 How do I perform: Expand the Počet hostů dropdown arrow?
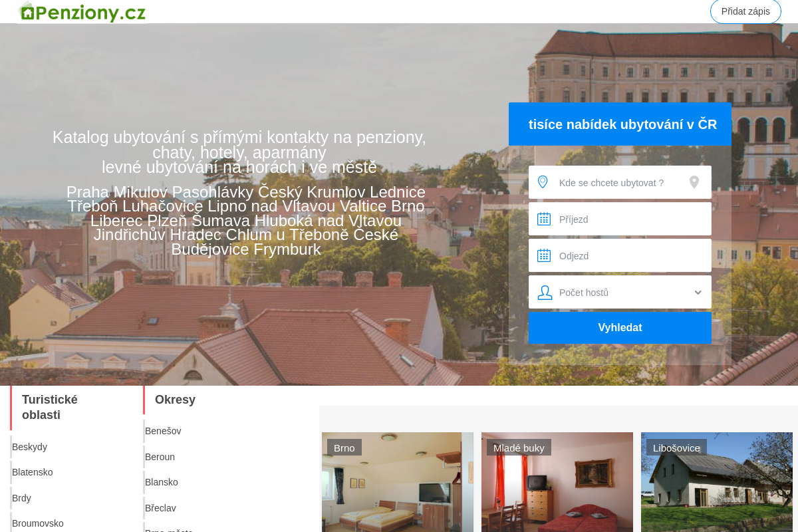(x=698, y=293)
